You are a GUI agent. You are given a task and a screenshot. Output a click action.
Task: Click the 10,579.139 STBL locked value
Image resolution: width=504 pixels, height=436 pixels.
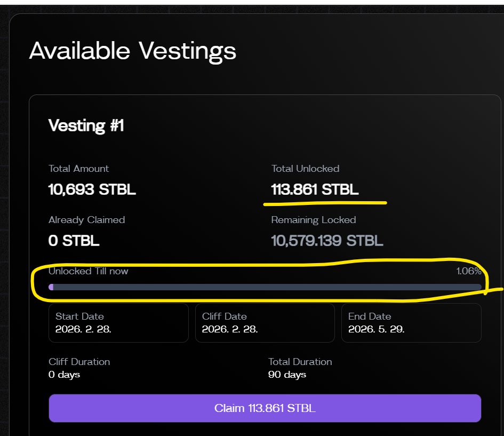pos(327,241)
